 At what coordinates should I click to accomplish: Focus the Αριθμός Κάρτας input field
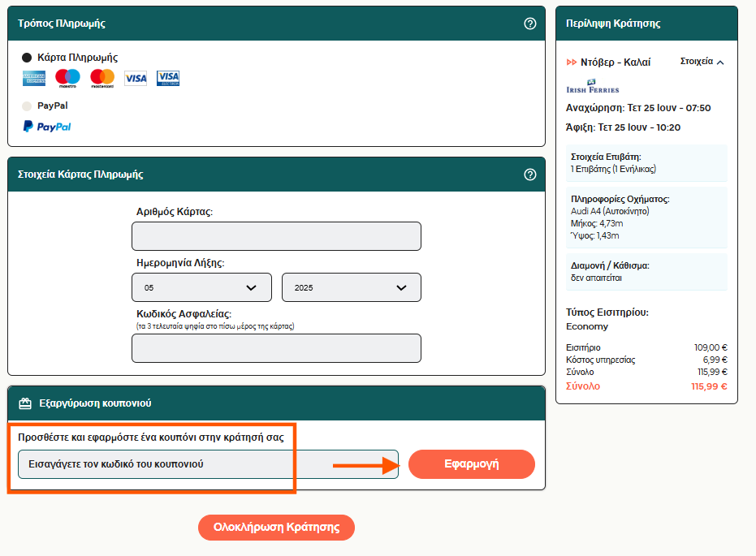[x=276, y=236]
